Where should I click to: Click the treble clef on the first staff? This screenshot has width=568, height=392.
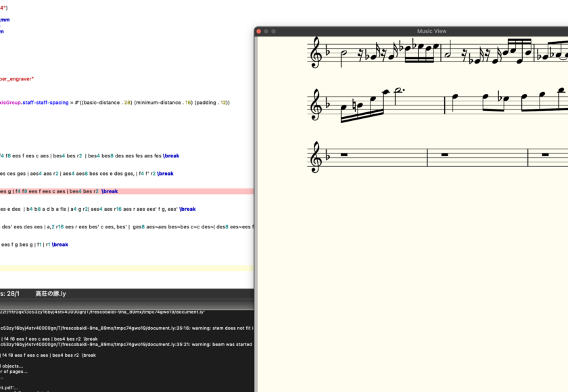pos(316,54)
